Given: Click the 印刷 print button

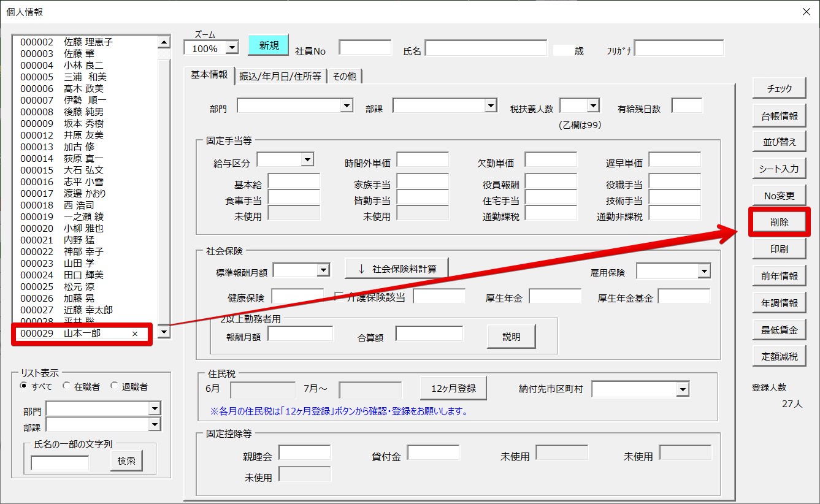Looking at the screenshot, I should click(x=780, y=250).
